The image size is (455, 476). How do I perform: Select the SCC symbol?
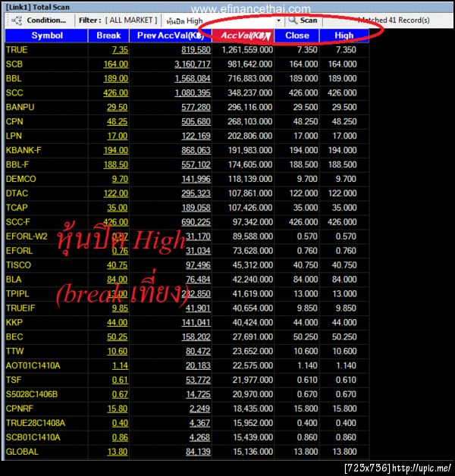pyautogui.click(x=14, y=92)
